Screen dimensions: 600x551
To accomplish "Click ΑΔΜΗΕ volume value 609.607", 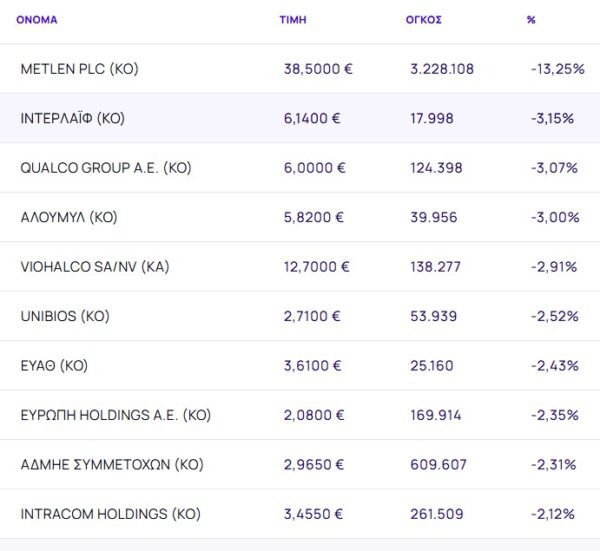I will click(x=438, y=465).
